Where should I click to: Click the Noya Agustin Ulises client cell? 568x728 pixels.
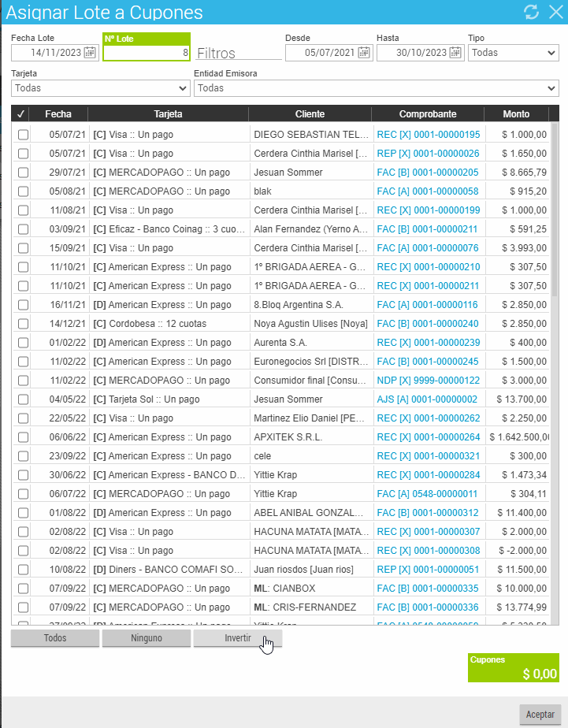(x=310, y=324)
